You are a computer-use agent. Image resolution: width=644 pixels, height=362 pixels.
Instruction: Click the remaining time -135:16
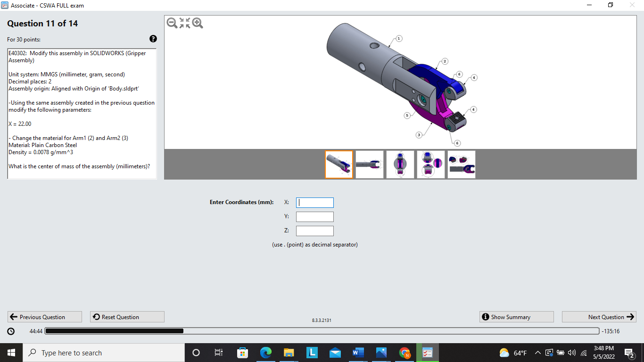click(x=611, y=331)
